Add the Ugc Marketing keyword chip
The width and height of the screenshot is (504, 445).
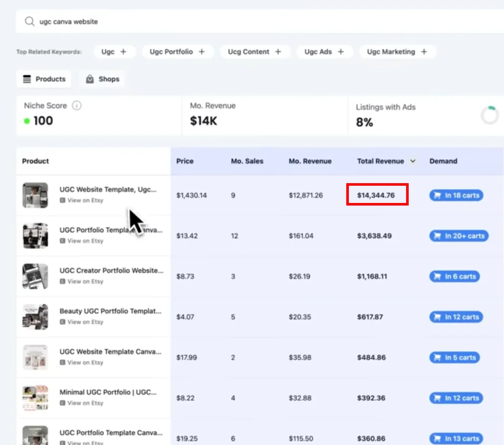click(x=424, y=52)
